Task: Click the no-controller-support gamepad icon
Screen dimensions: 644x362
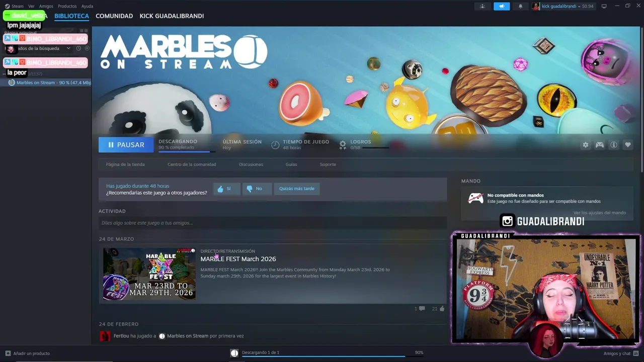Action: [476, 198]
